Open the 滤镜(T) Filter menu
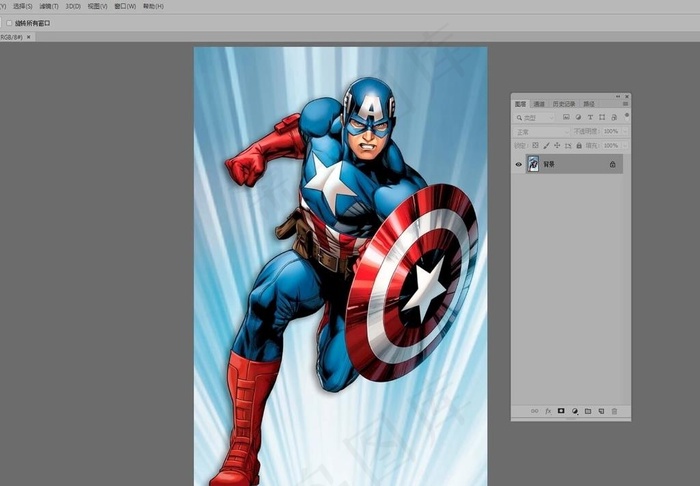The height and width of the screenshot is (486, 700). 49,6
